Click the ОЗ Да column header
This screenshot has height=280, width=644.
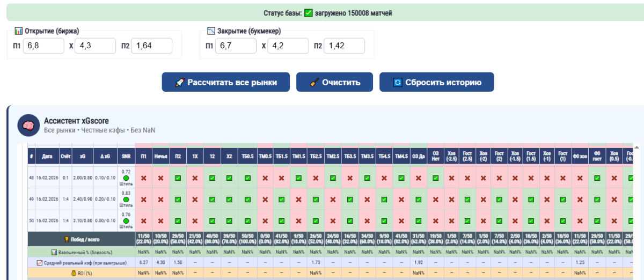419,156
